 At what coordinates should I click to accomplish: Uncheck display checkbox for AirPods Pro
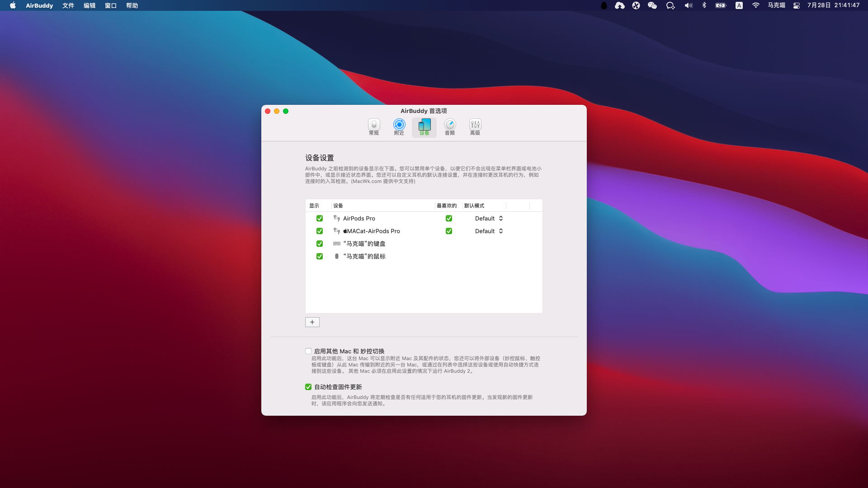[x=320, y=218]
